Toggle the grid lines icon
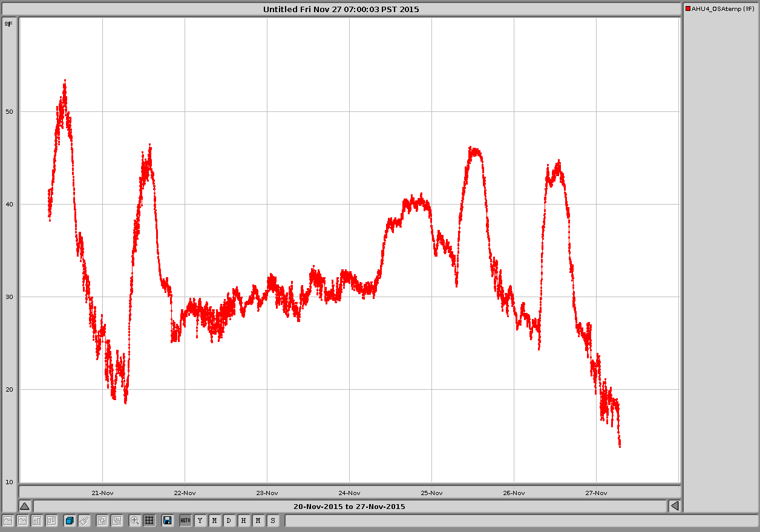This screenshot has width=760, height=532. (149, 521)
